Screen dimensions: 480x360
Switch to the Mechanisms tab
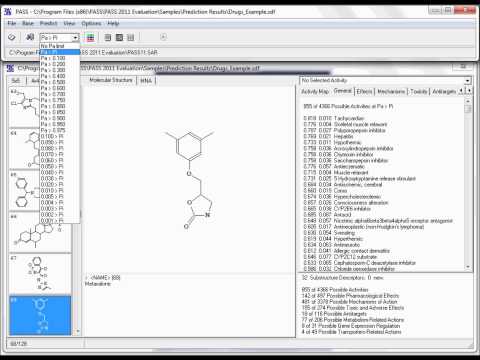(x=391, y=91)
